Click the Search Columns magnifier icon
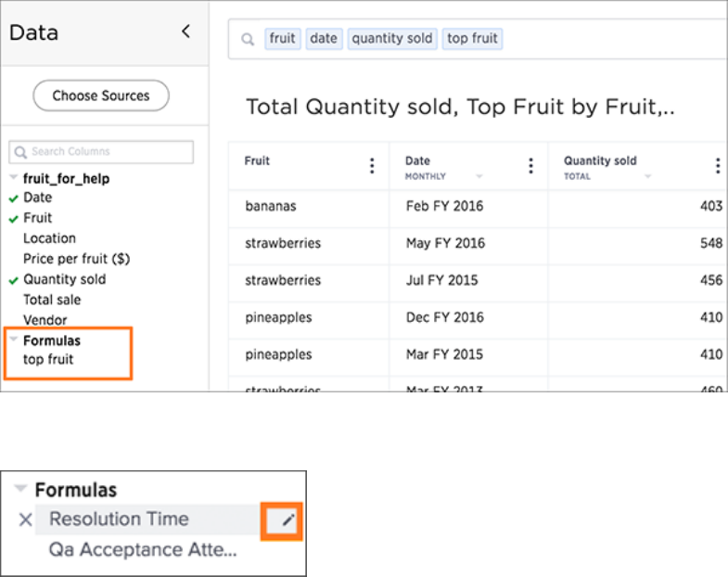The image size is (728, 577). pyautogui.click(x=20, y=152)
